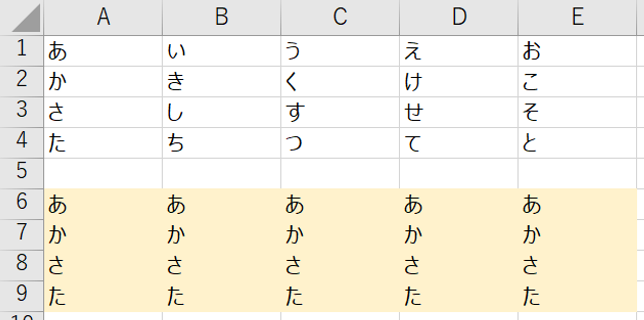Click cell A1 containing あ

pos(103,51)
